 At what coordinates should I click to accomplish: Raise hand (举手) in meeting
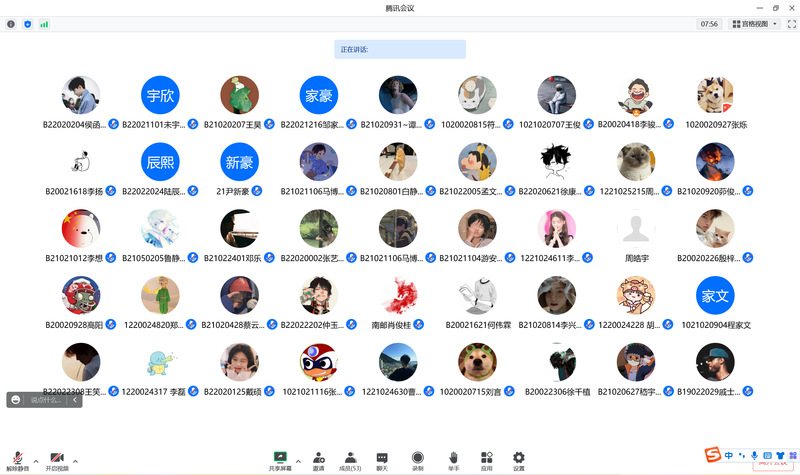pos(453,459)
